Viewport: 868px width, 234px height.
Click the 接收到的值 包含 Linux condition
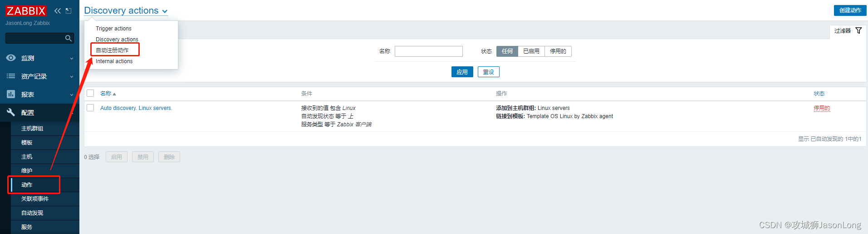pos(328,108)
